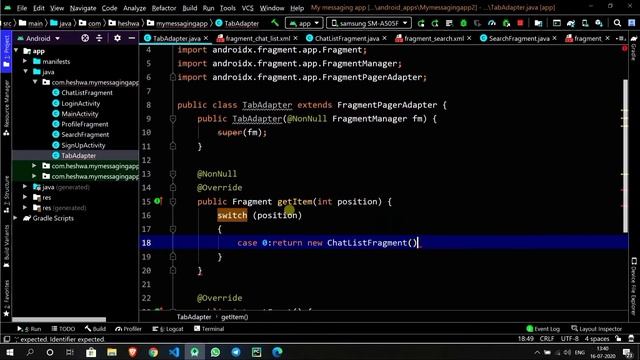Expand the java (generated) folder
Screen dimensions: 640x360
click(x=25, y=187)
